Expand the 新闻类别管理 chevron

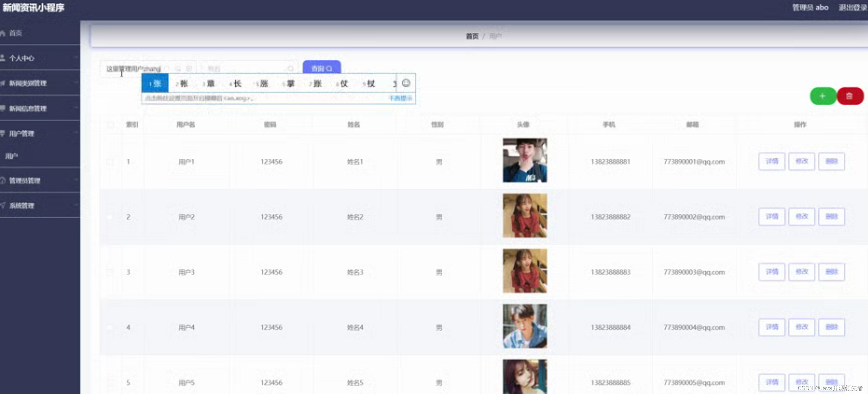76,83
